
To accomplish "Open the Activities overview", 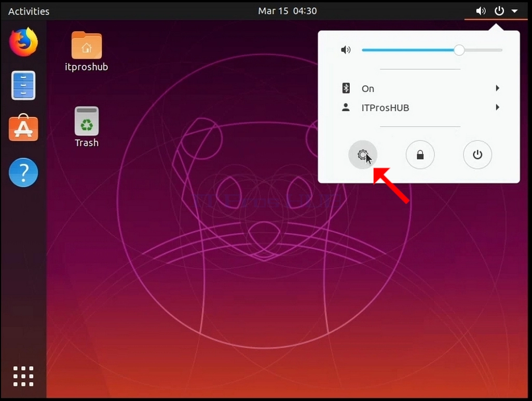I will tap(29, 11).
